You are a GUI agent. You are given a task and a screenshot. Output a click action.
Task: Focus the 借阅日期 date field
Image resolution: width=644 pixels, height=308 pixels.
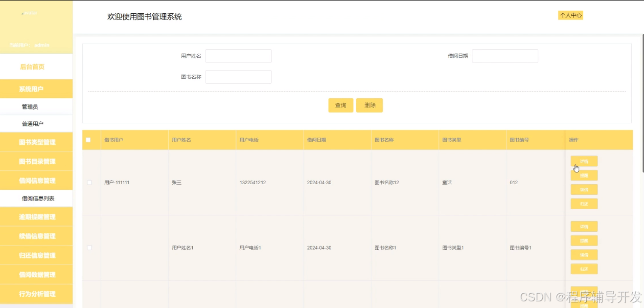(505, 56)
